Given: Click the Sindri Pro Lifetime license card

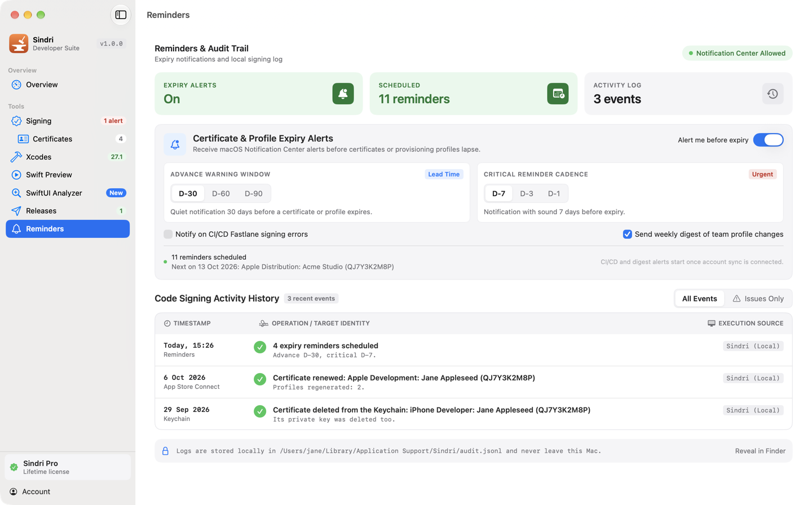Looking at the screenshot, I should [68, 467].
